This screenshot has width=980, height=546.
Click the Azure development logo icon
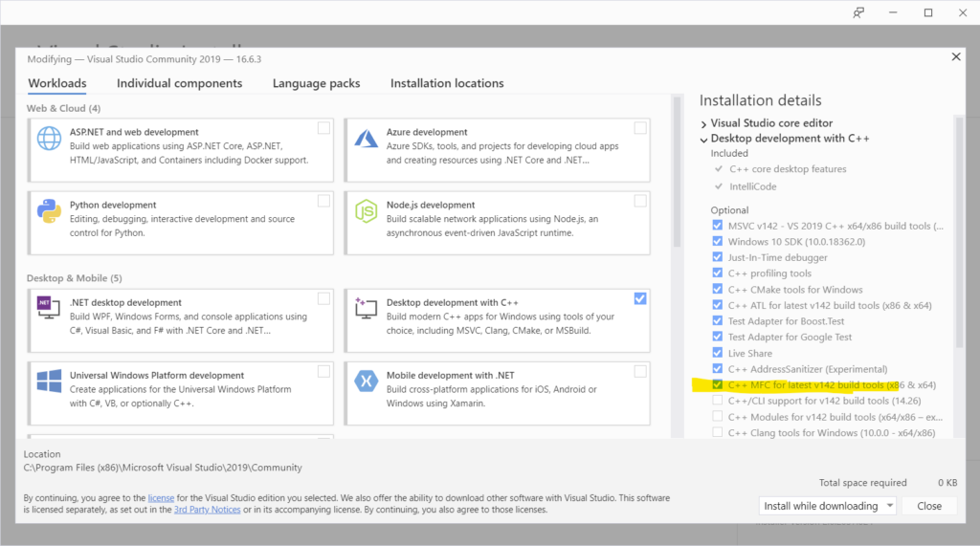click(x=367, y=138)
